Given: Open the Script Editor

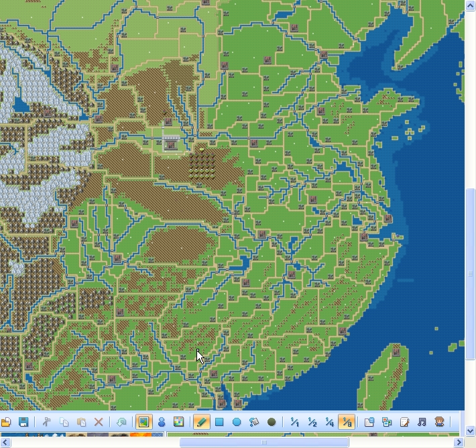Looking at the screenshot, I should coord(404,422).
